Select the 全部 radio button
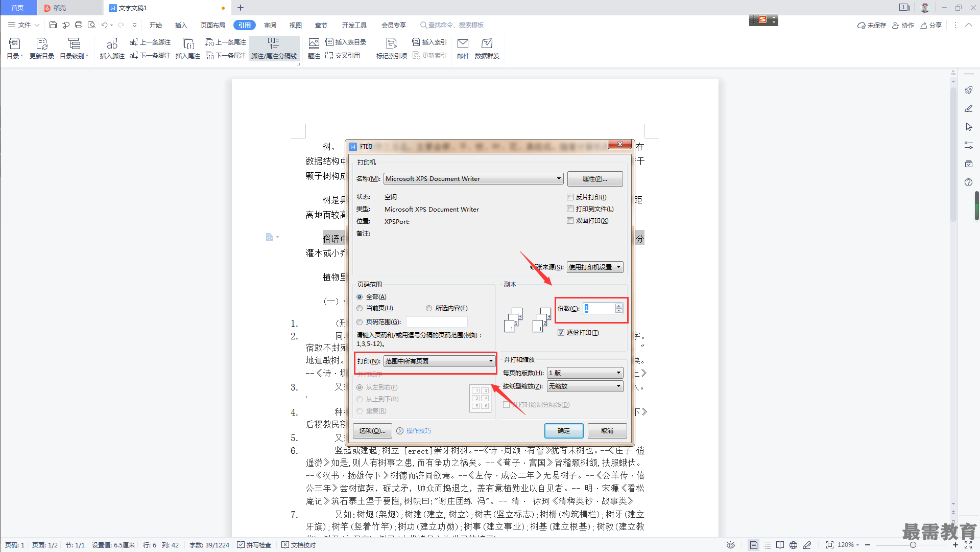Screen dimensions: 980x552 [x=360, y=297]
